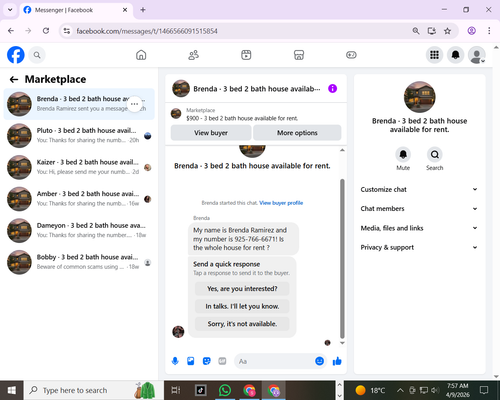500x400 pixels.
Task: Send a thumbs-up like
Action: (x=337, y=361)
